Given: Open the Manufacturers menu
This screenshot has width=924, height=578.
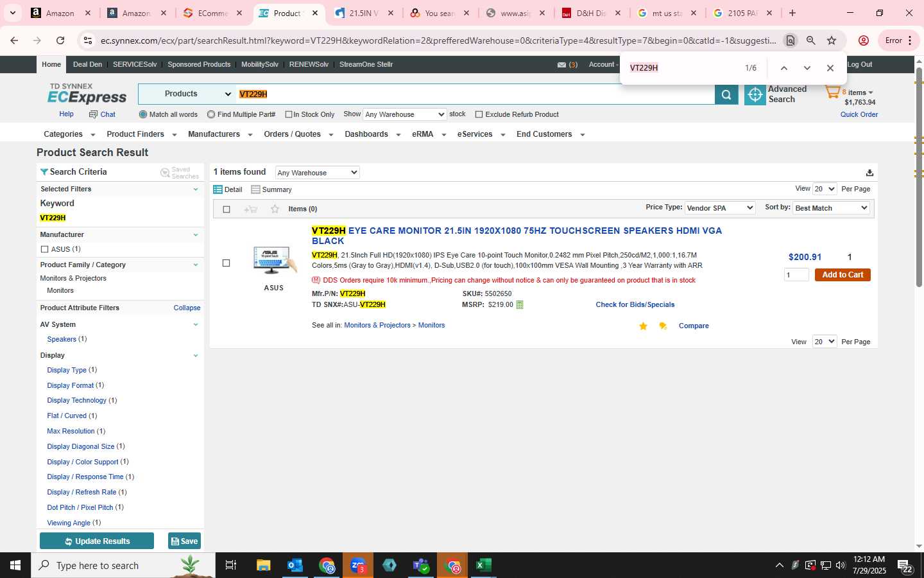Looking at the screenshot, I should point(220,134).
